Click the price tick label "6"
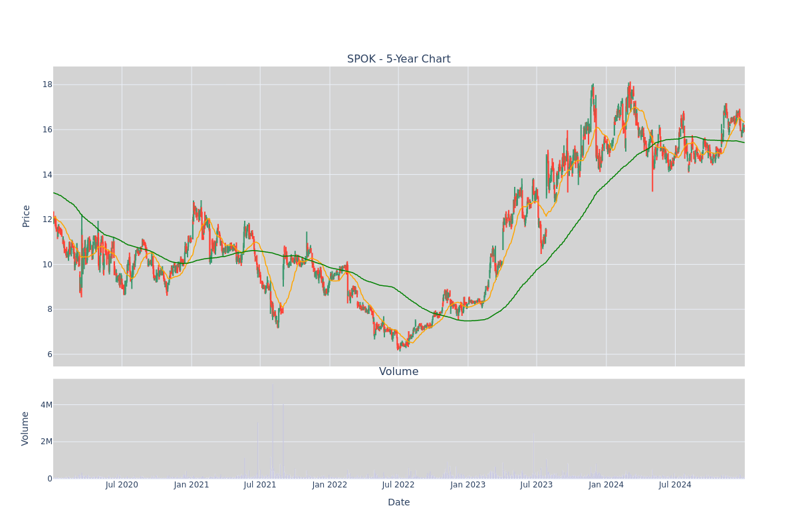This screenshot has width=798, height=532. tap(50, 354)
